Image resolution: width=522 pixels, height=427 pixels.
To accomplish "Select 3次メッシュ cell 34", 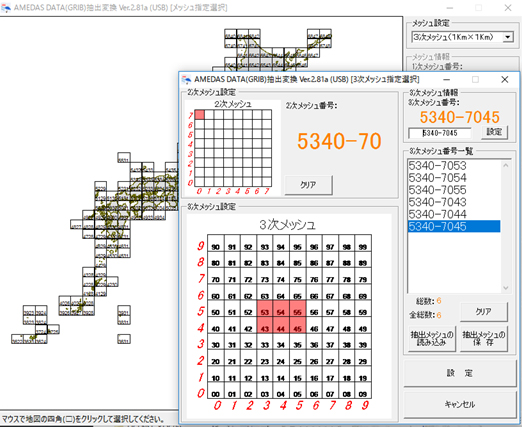I will [281, 341].
